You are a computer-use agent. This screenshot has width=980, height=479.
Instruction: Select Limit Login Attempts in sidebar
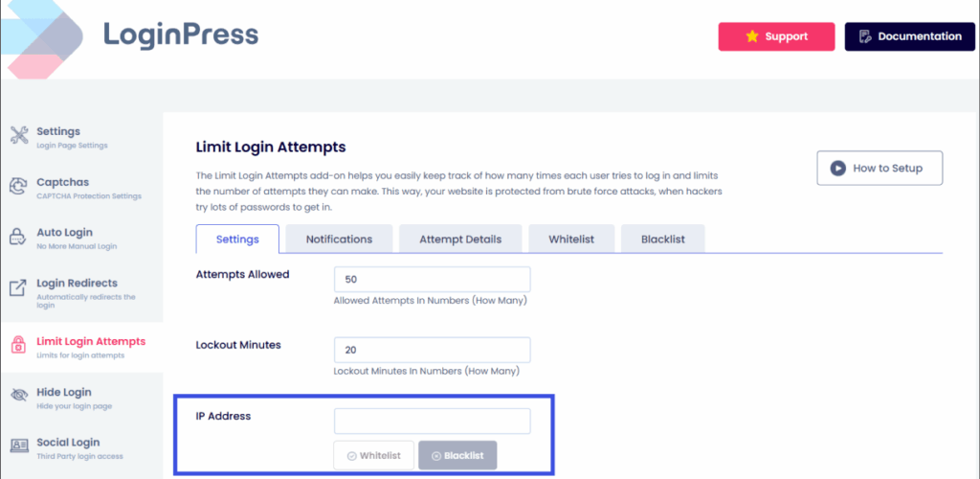82,347
